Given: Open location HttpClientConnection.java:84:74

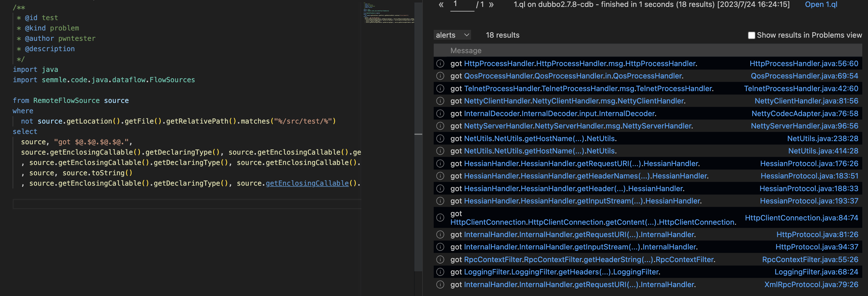Looking at the screenshot, I should tap(801, 218).
